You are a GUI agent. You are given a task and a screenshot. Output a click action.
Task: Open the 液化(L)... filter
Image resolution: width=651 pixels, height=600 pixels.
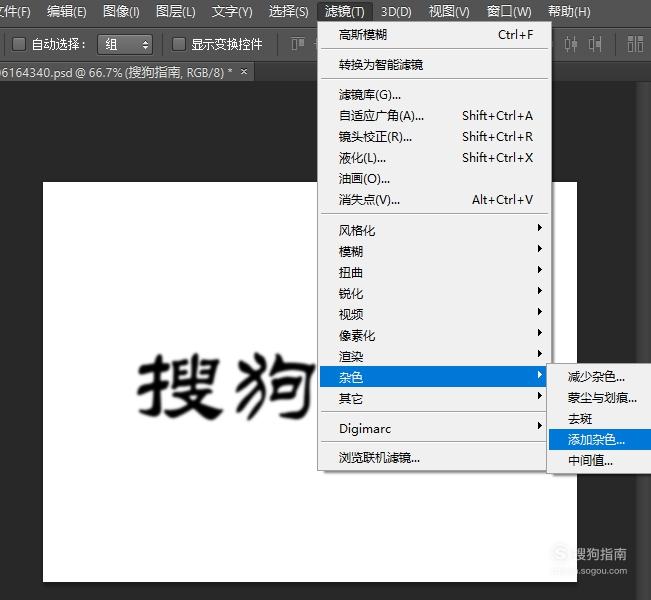coord(435,158)
